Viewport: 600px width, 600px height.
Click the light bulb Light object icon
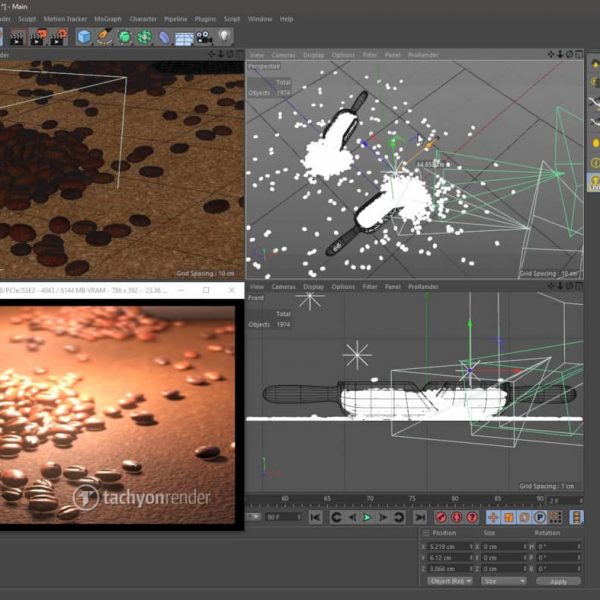coord(225,37)
